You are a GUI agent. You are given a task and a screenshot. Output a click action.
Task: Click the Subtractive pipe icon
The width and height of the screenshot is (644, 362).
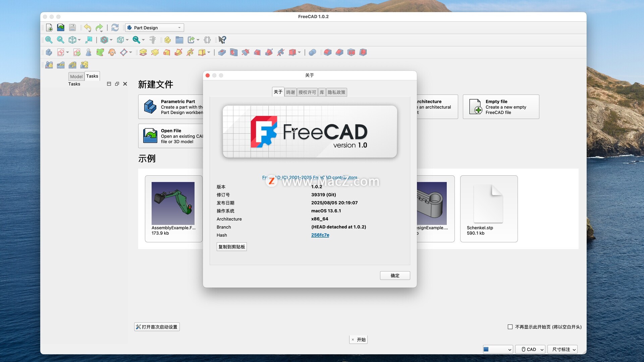tap(269, 52)
